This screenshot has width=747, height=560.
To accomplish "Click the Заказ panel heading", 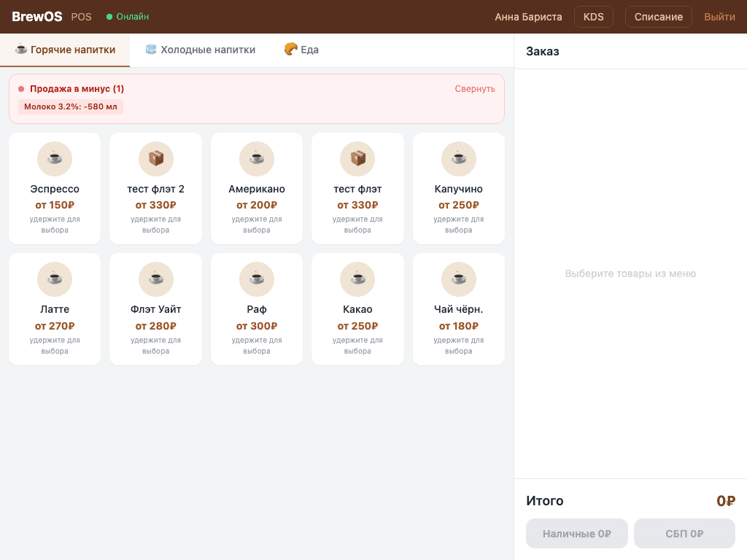I will point(543,52).
